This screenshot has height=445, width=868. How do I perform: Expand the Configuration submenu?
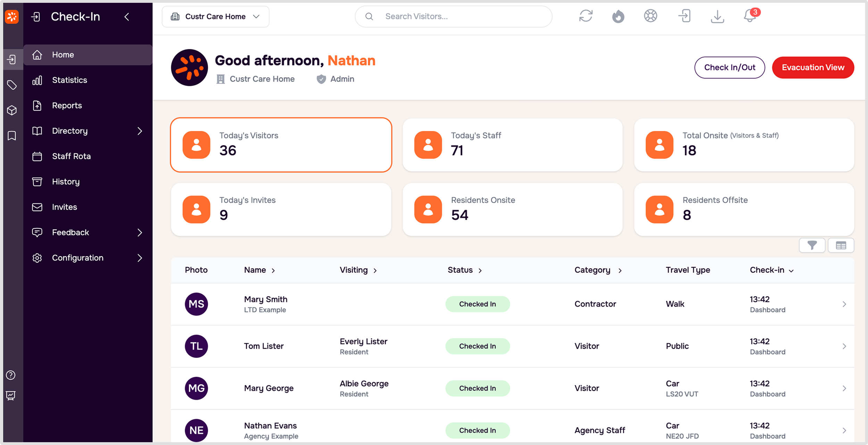[x=140, y=258]
